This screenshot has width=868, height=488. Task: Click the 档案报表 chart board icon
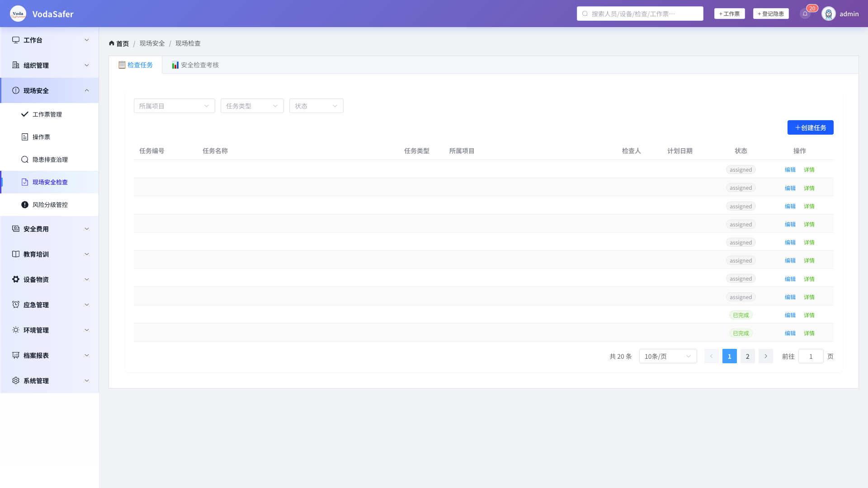point(16,355)
